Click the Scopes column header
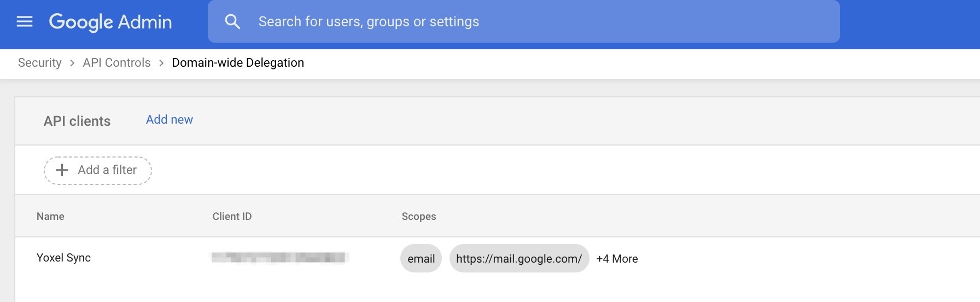 click(x=418, y=217)
